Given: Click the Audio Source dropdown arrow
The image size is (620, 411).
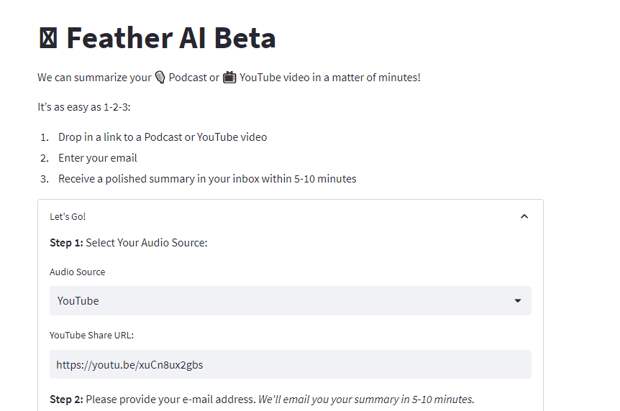Looking at the screenshot, I should click(517, 300).
